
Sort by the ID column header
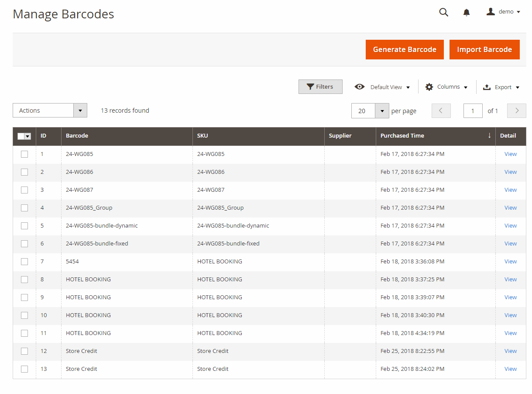click(48, 136)
